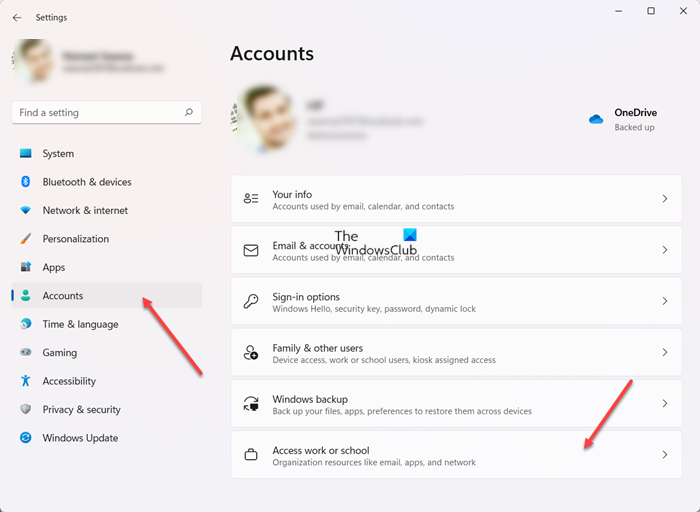Click the Privacy shield icon

coord(26,409)
